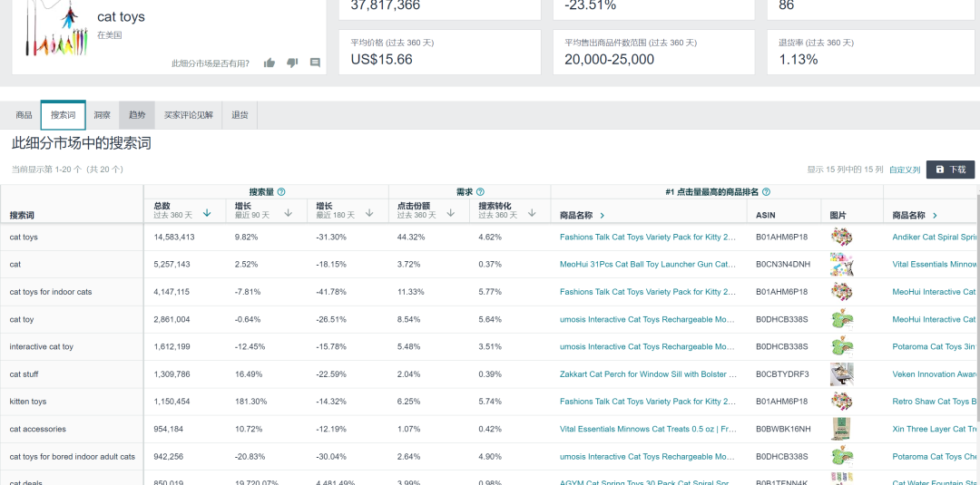This screenshot has width=980, height=485.
Task: Click product thumbnail in interactive cat toy row
Action: (x=842, y=347)
